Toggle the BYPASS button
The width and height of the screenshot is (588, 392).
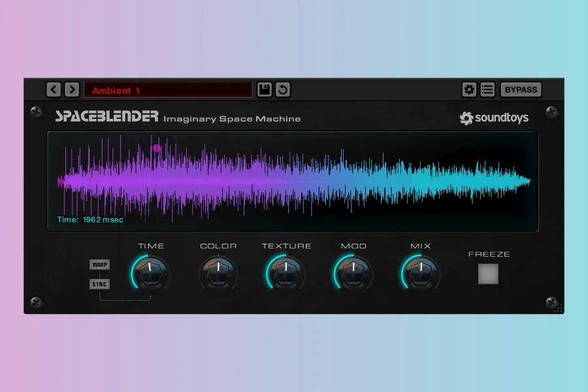[x=521, y=90]
